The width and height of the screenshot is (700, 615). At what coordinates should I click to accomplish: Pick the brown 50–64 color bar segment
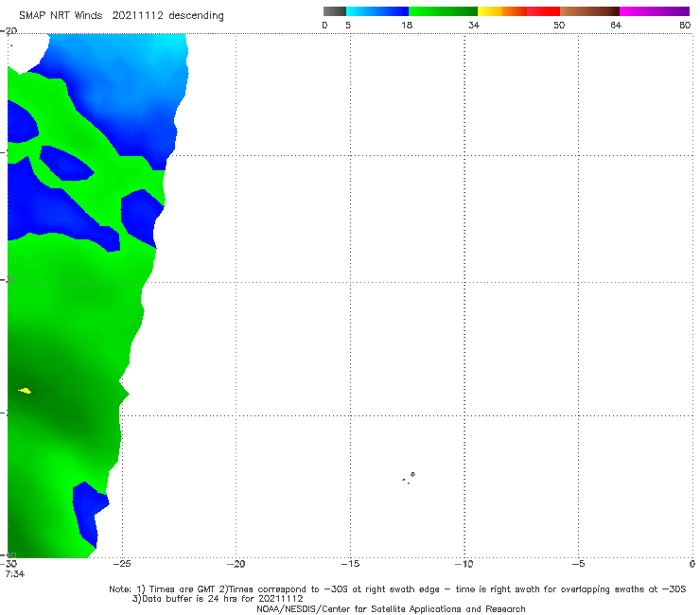[x=589, y=11]
